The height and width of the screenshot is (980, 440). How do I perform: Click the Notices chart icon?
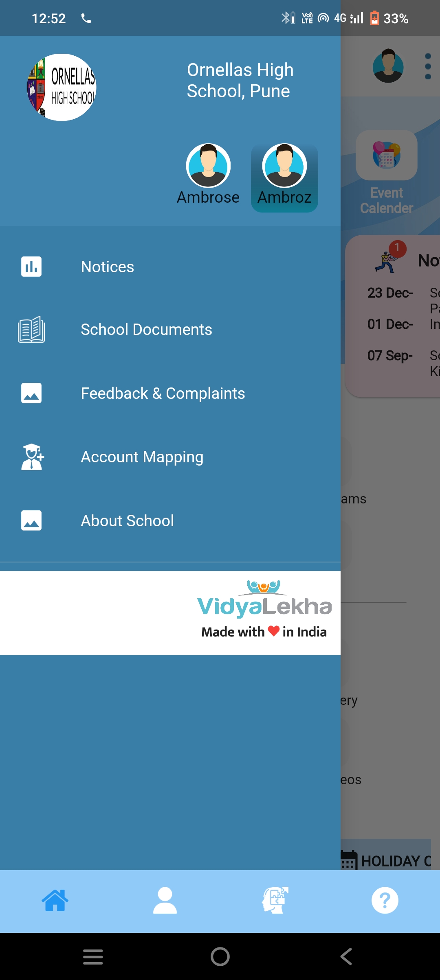[31, 267]
